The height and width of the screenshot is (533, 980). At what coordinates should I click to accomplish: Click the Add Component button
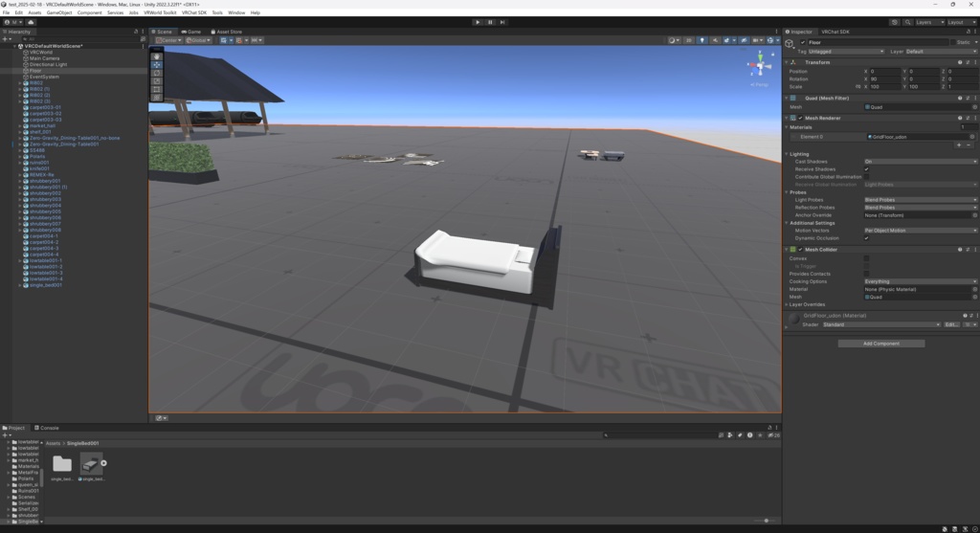coord(881,344)
